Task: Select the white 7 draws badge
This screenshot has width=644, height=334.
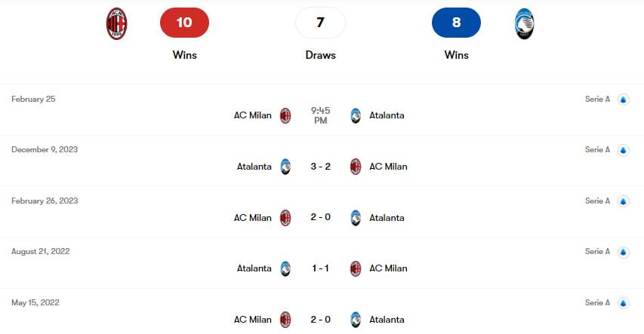Action: coord(320,23)
